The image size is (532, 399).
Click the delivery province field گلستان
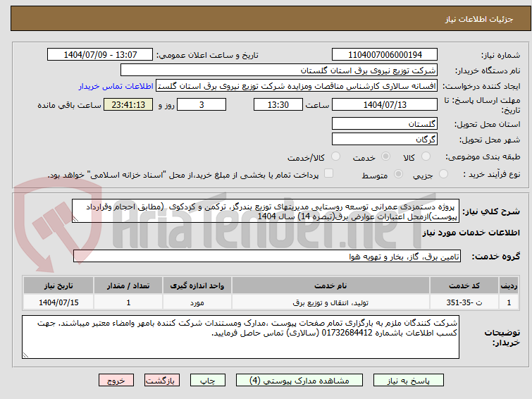[385, 123]
